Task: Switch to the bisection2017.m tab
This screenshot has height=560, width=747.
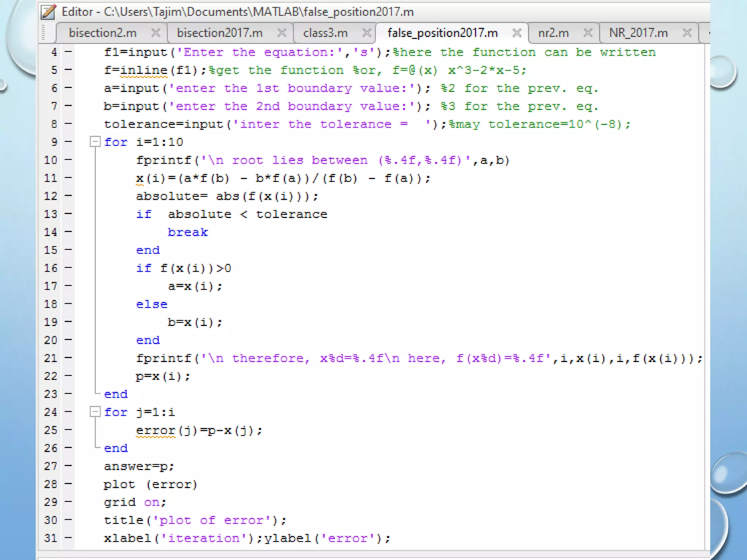Action: pyautogui.click(x=220, y=33)
